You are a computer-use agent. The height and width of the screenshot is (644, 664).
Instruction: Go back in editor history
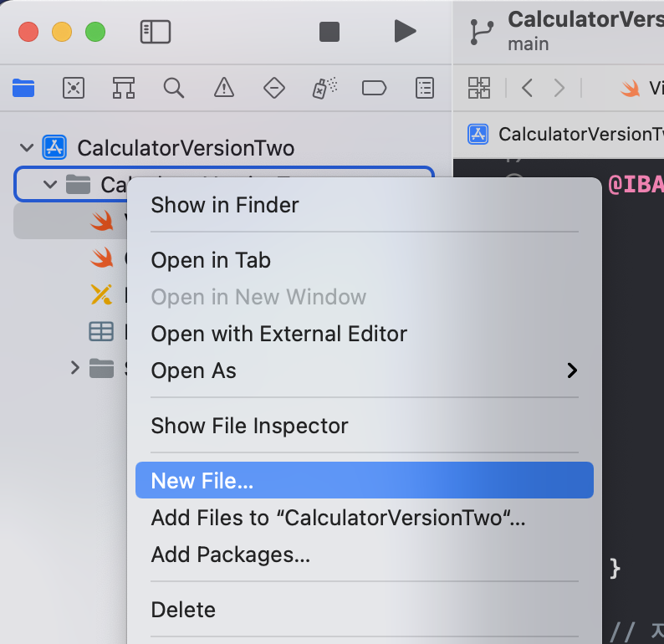coord(527,88)
